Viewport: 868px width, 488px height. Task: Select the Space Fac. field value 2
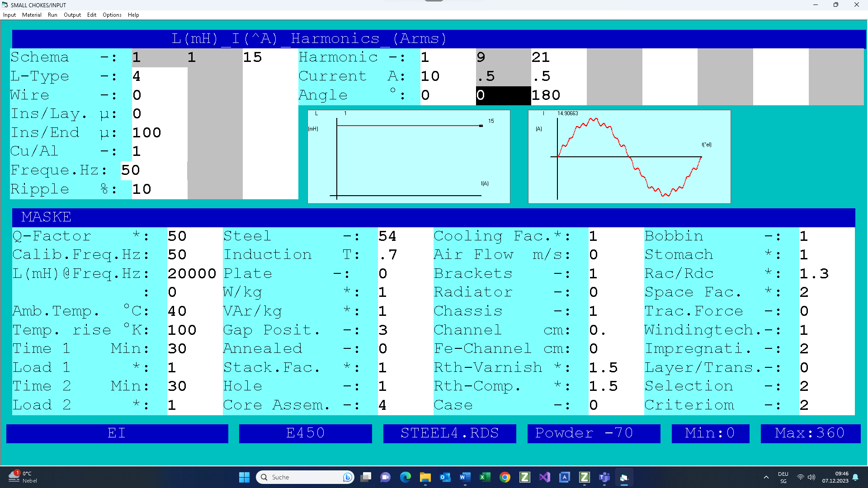827,292
